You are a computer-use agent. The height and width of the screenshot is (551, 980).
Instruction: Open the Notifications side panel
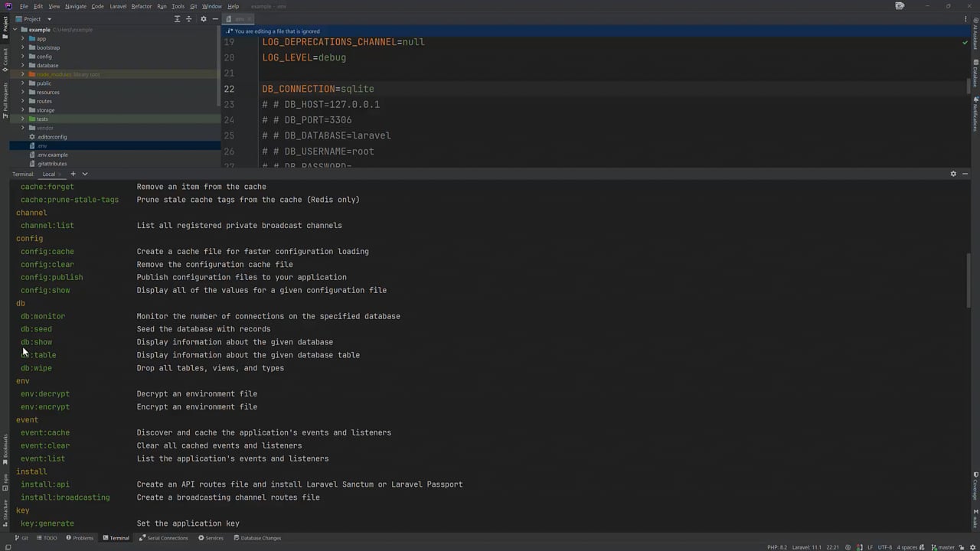[975, 114]
